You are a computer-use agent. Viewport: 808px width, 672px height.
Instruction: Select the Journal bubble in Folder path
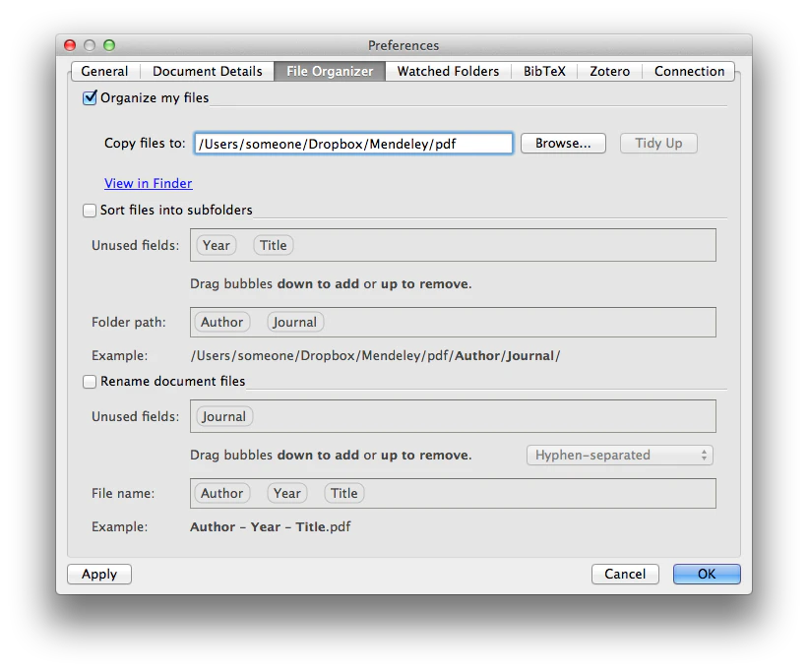point(294,322)
